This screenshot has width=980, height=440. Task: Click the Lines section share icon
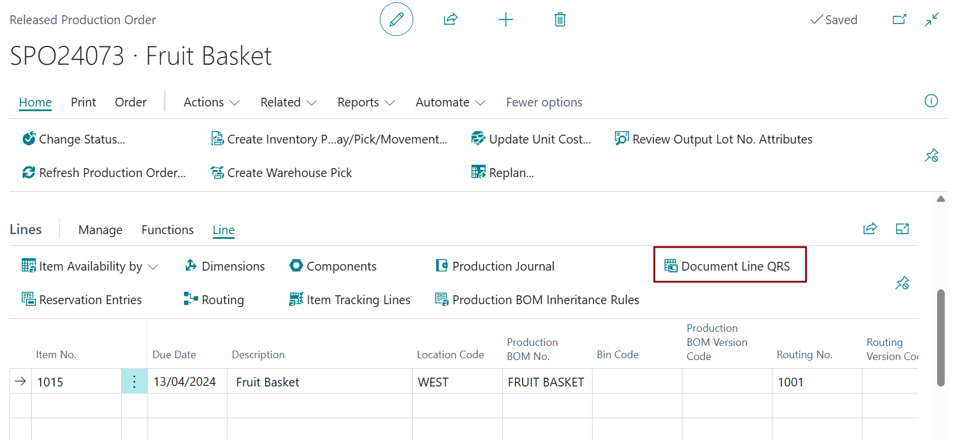pyautogui.click(x=870, y=229)
